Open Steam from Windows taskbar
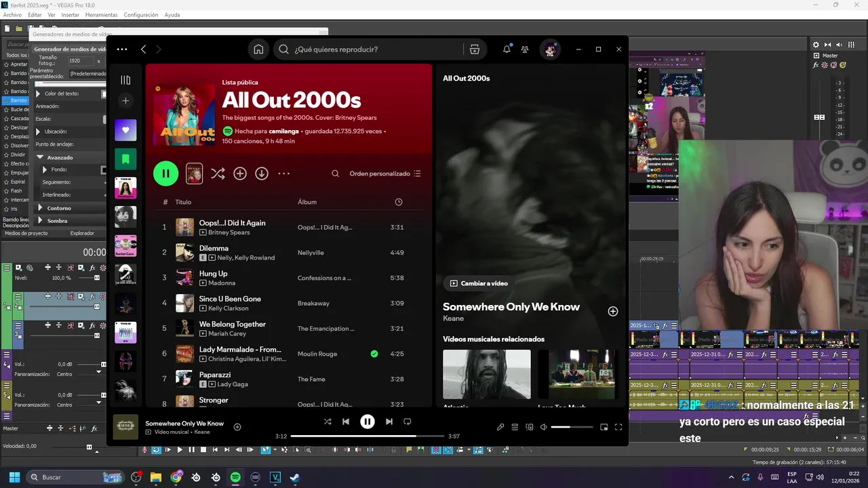 294,477
